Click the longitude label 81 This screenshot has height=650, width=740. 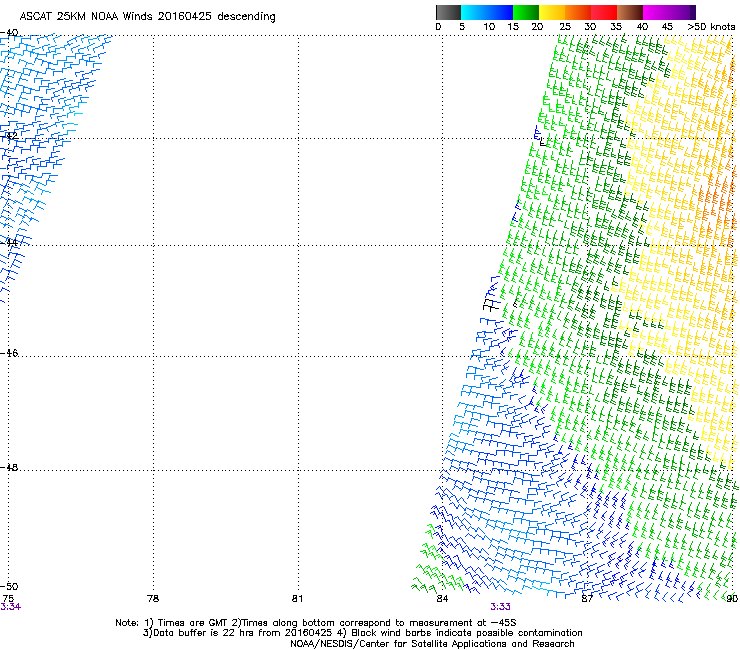click(297, 598)
